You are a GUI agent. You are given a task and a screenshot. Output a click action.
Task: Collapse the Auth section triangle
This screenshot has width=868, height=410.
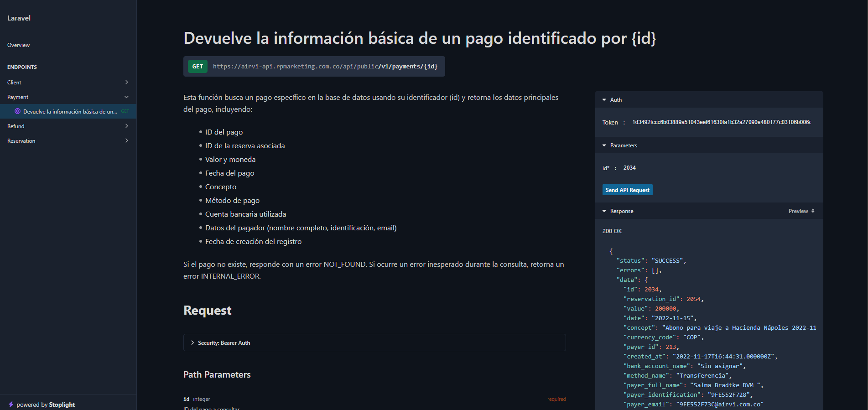point(604,100)
